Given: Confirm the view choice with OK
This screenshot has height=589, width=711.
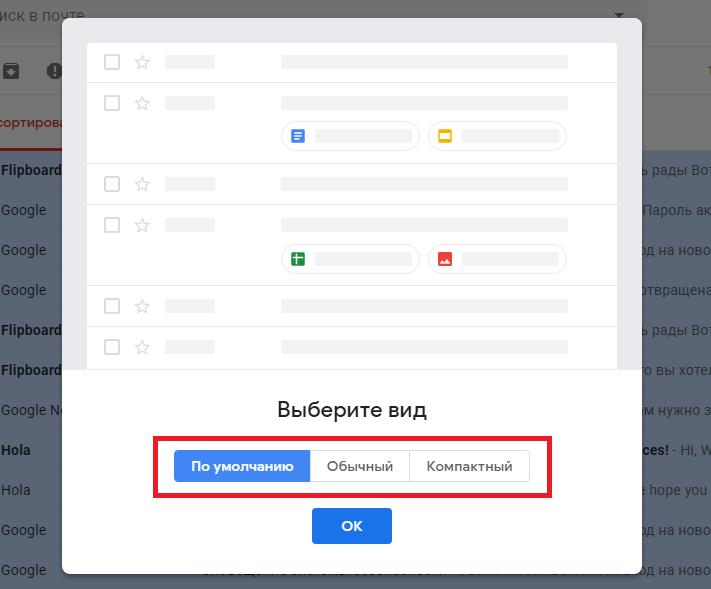Looking at the screenshot, I should (352, 526).
